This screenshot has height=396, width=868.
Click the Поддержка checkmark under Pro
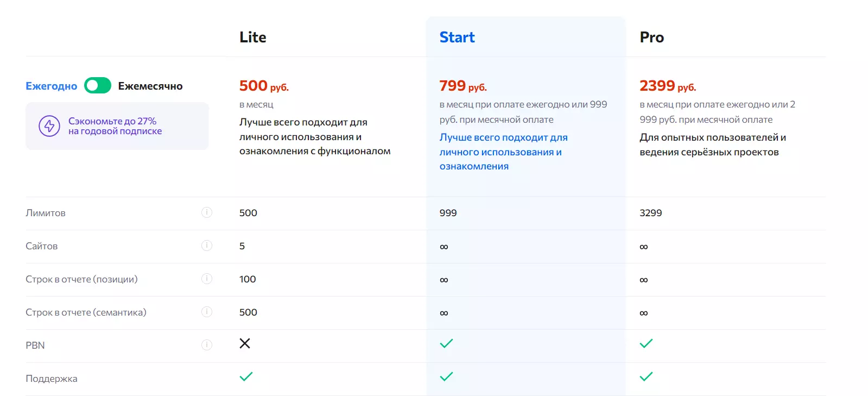[646, 376]
